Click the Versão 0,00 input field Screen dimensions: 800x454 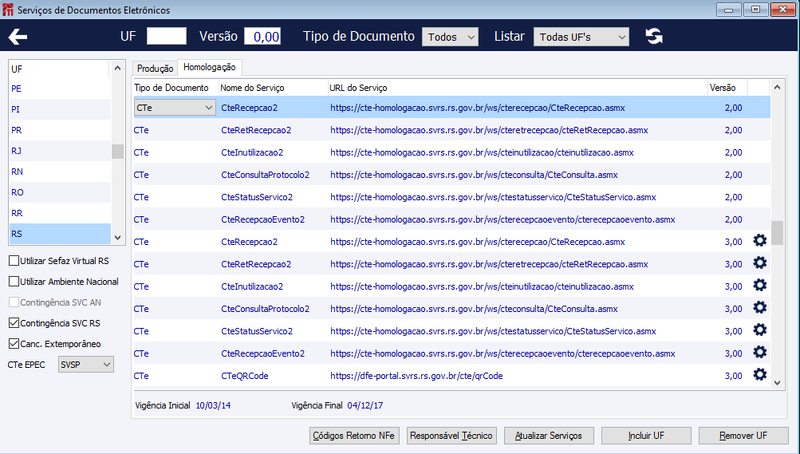coord(262,36)
